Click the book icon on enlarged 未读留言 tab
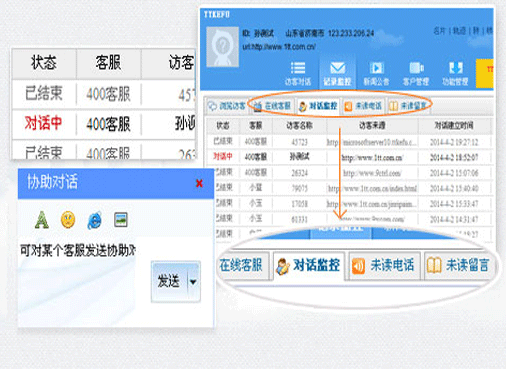 [x=434, y=266]
